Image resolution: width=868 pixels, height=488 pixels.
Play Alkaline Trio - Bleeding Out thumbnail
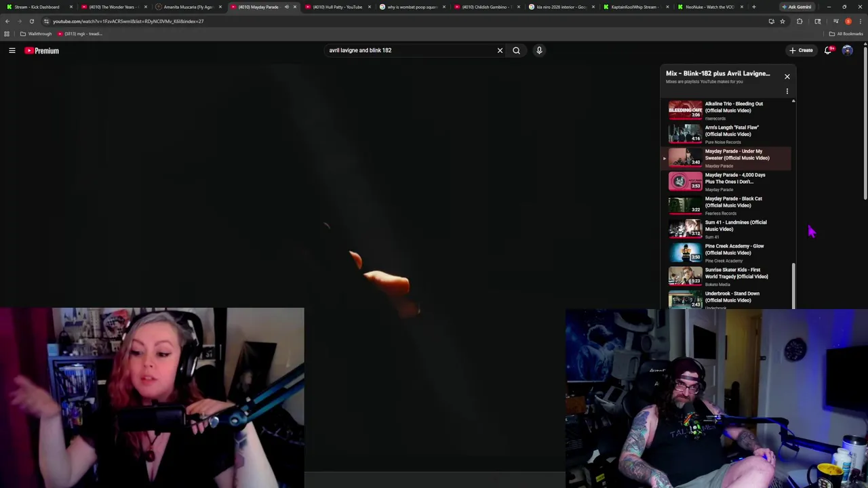click(685, 110)
